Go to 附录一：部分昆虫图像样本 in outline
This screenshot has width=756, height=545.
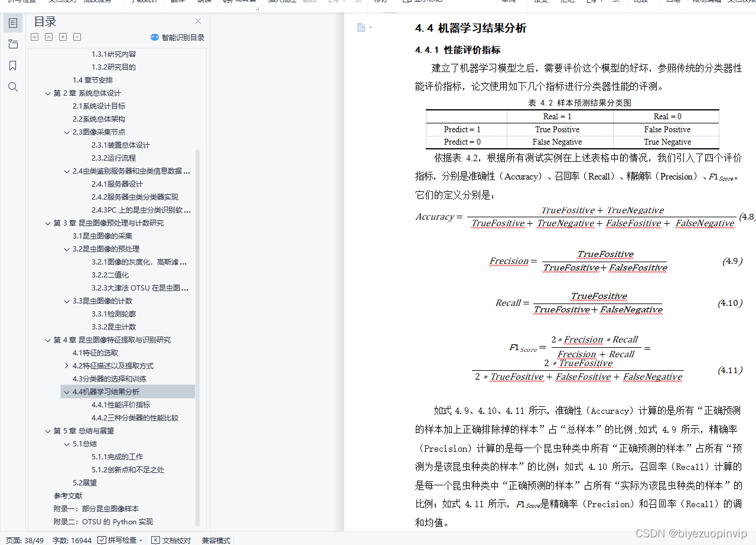[x=96, y=509]
